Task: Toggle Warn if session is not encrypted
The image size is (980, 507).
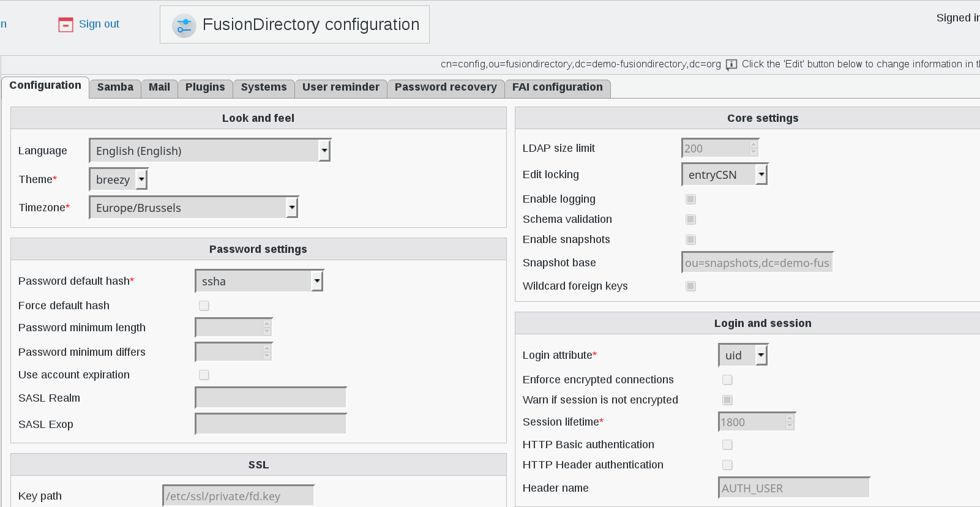Action: (x=727, y=400)
